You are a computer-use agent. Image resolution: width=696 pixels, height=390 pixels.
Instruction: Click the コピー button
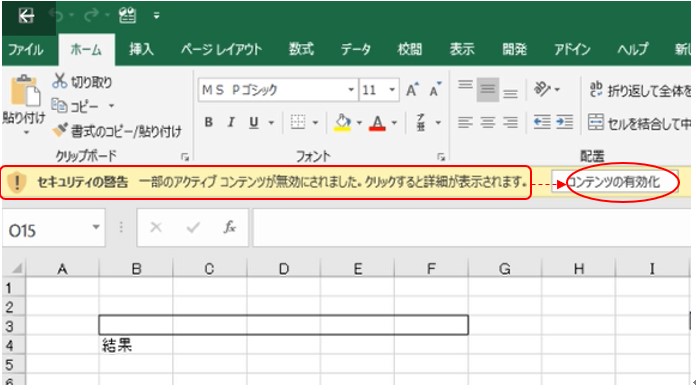[75, 106]
